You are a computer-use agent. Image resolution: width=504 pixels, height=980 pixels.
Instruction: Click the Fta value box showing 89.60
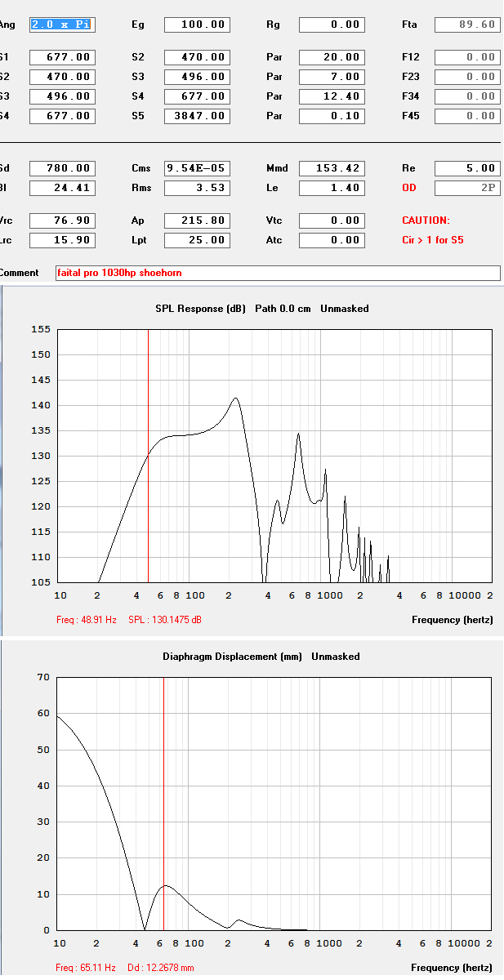point(467,24)
